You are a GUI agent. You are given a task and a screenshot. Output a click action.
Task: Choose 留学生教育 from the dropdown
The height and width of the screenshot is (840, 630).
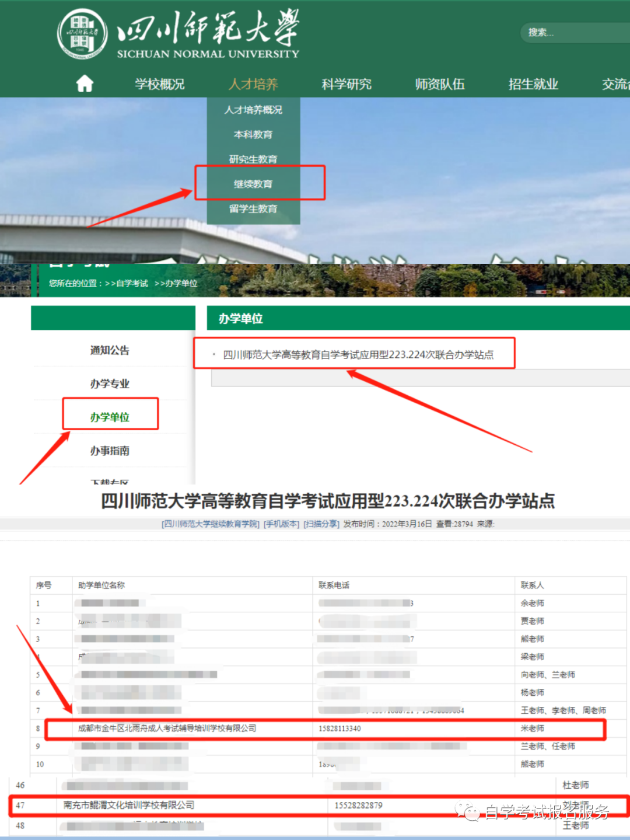[x=253, y=209]
